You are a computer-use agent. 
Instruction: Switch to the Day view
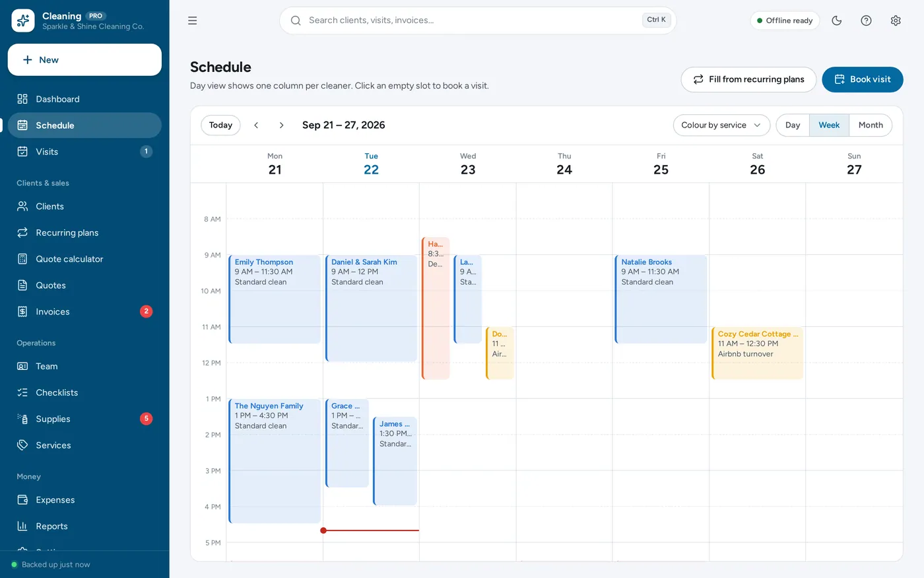pyautogui.click(x=793, y=125)
